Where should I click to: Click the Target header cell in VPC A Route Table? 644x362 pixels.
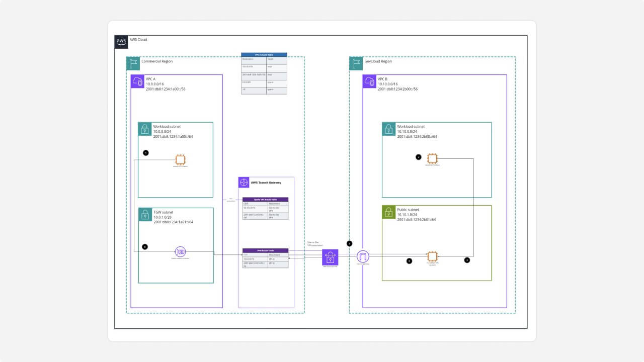tap(276, 59)
